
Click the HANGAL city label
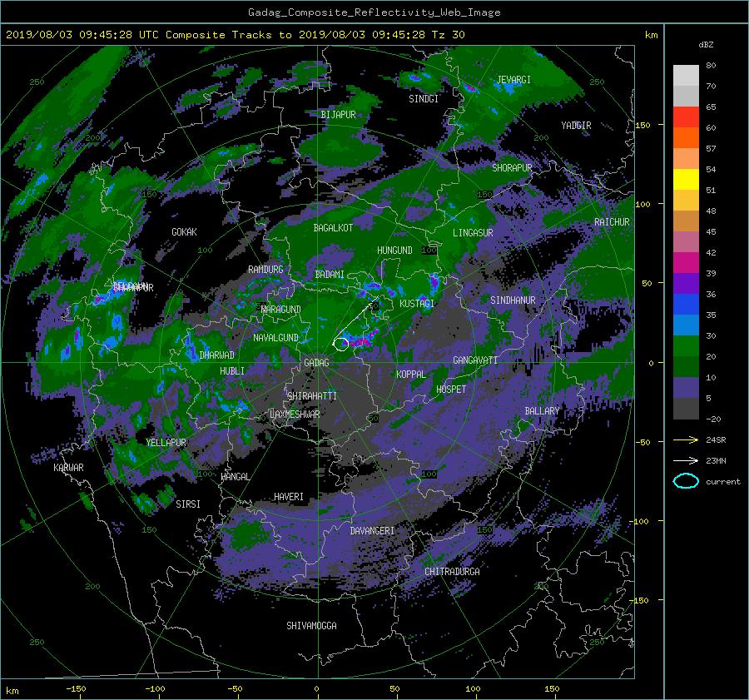[x=236, y=477]
